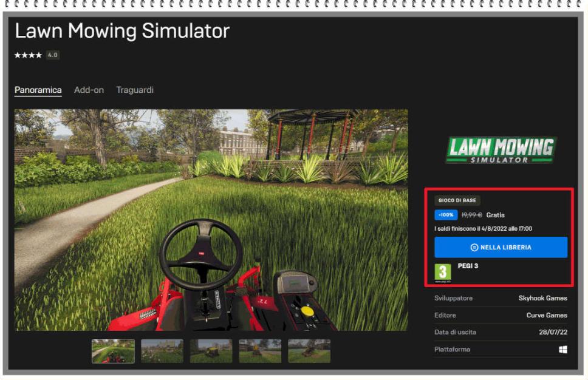Click the first star of the rating
The height and width of the screenshot is (380, 588).
coord(16,53)
